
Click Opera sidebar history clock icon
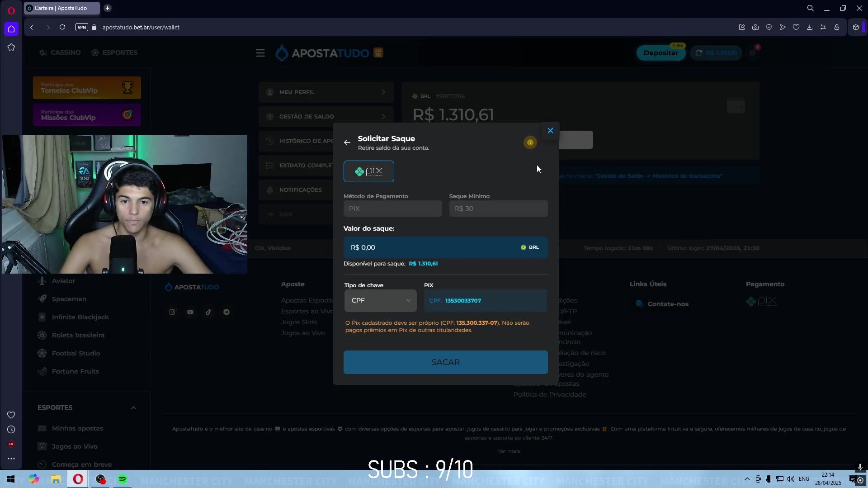click(x=11, y=430)
